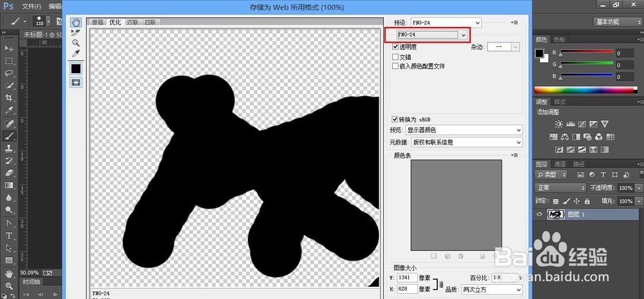Image resolution: width=644 pixels, height=299 pixels.
Task: Switch to the 色板 swatches tab
Action: click(x=559, y=39)
